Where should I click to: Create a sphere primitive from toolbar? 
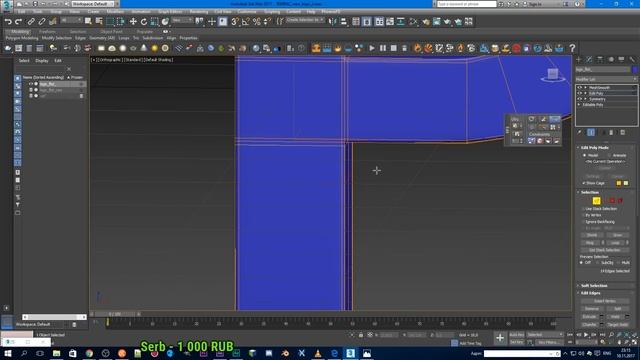click(122, 48)
